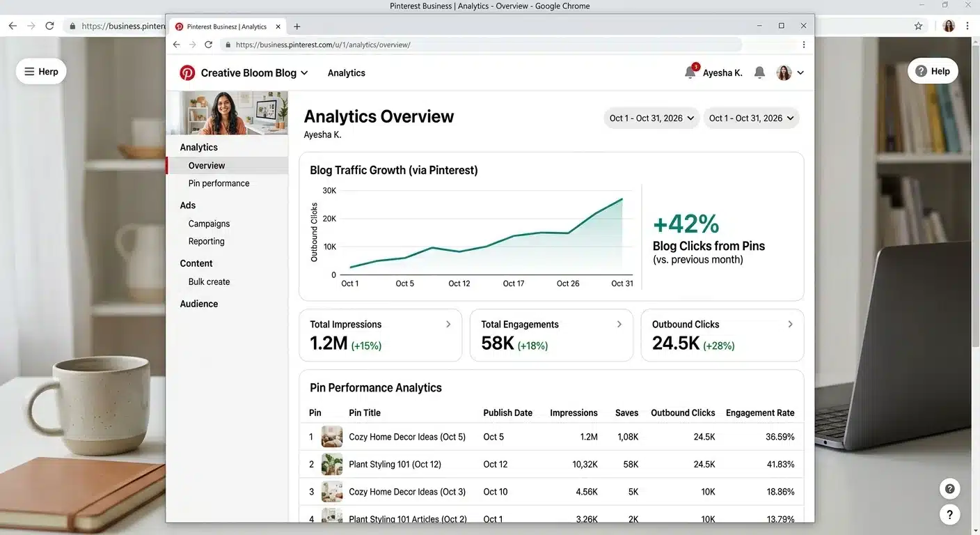Image resolution: width=980 pixels, height=535 pixels.
Task: Select Pin performance in the sidebar
Action: pos(219,183)
